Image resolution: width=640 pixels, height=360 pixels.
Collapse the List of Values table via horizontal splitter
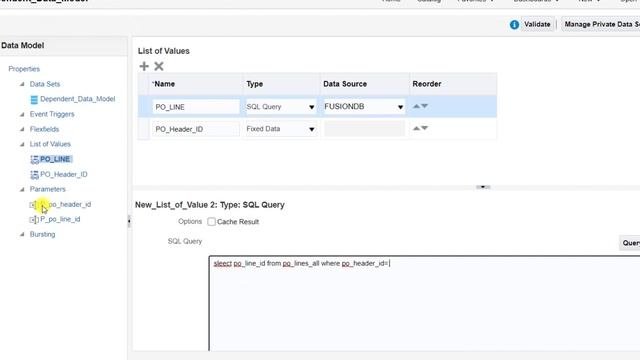483,187
